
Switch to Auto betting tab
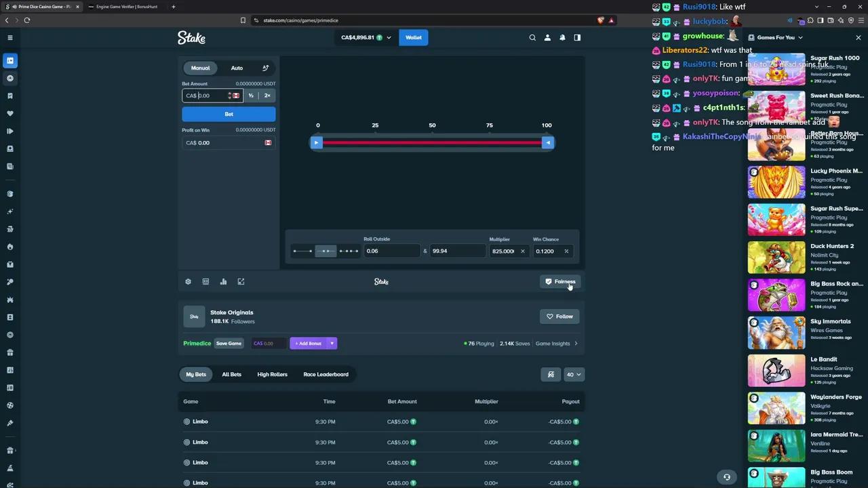tap(237, 68)
